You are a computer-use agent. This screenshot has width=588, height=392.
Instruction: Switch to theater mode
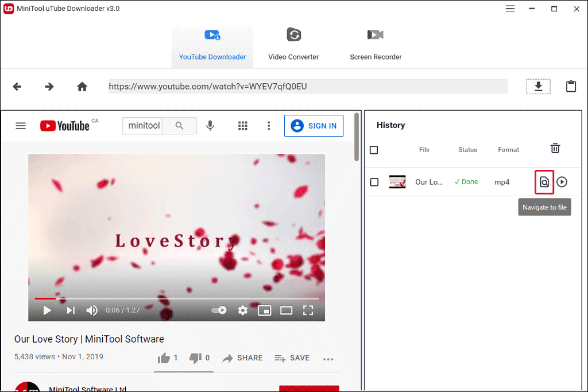(x=286, y=311)
